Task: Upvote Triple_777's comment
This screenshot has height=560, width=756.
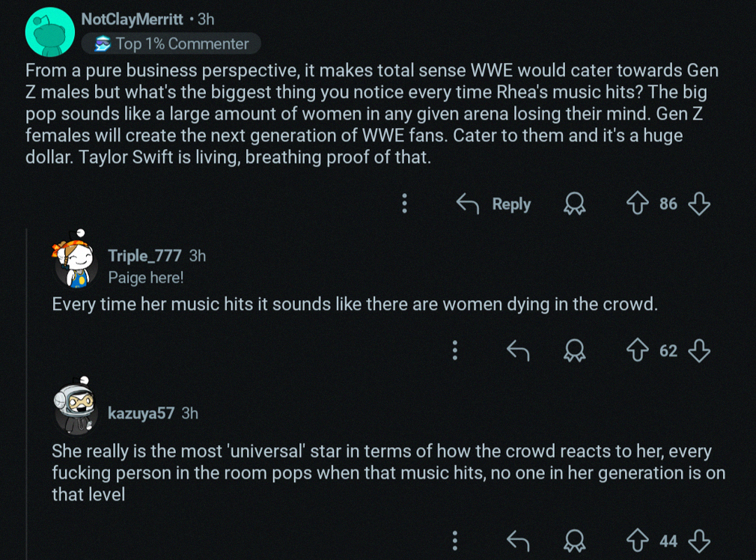Action: click(x=638, y=350)
